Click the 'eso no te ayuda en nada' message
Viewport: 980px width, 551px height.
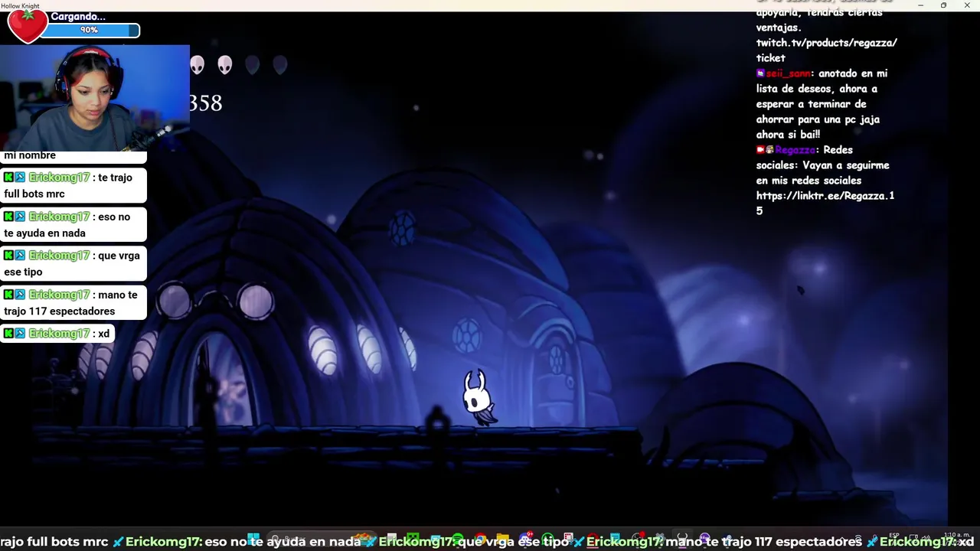click(x=73, y=224)
